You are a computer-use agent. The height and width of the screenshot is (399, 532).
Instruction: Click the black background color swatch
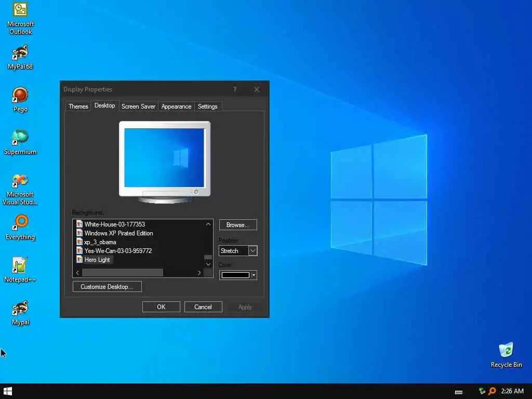click(x=235, y=275)
